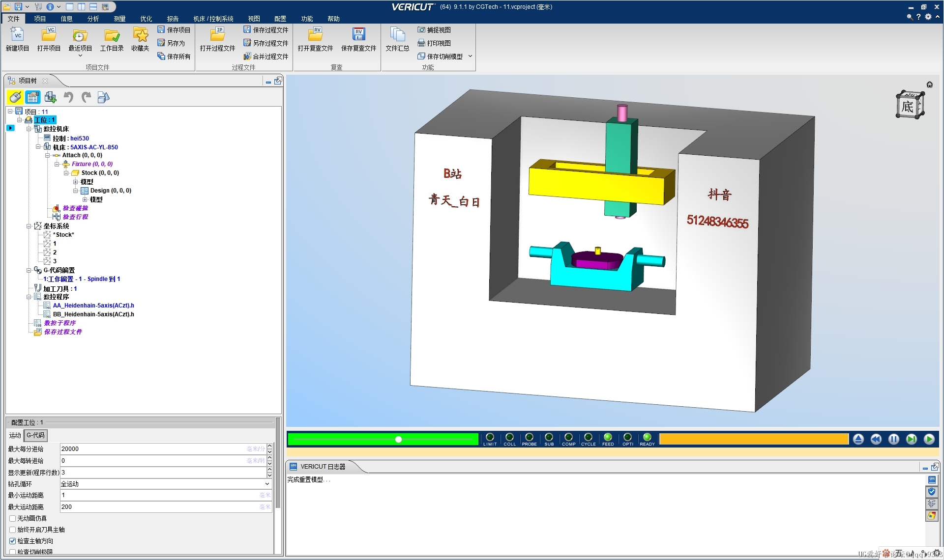Open the 分析 menu tab
This screenshot has height=560, width=944.
(93, 19)
